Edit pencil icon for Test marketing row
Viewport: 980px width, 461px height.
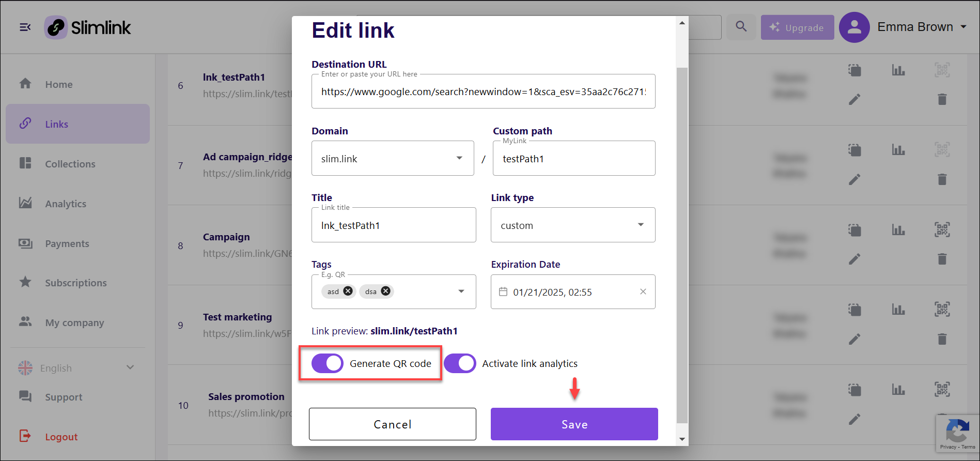pyautogui.click(x=854, y=339)
